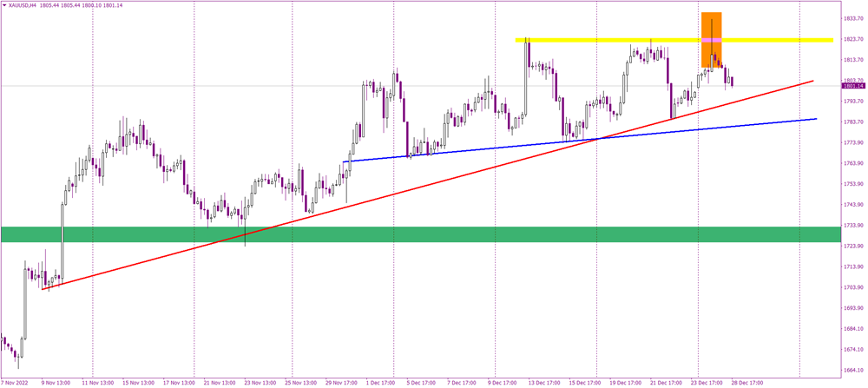Click price label 1664.10
Screen dimensions: 868x388
852,371
